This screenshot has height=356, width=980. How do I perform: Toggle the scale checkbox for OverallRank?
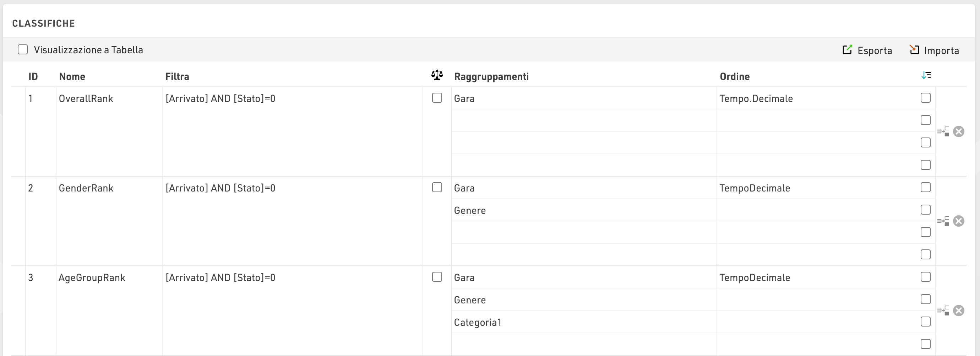click(x=437, y=98)
